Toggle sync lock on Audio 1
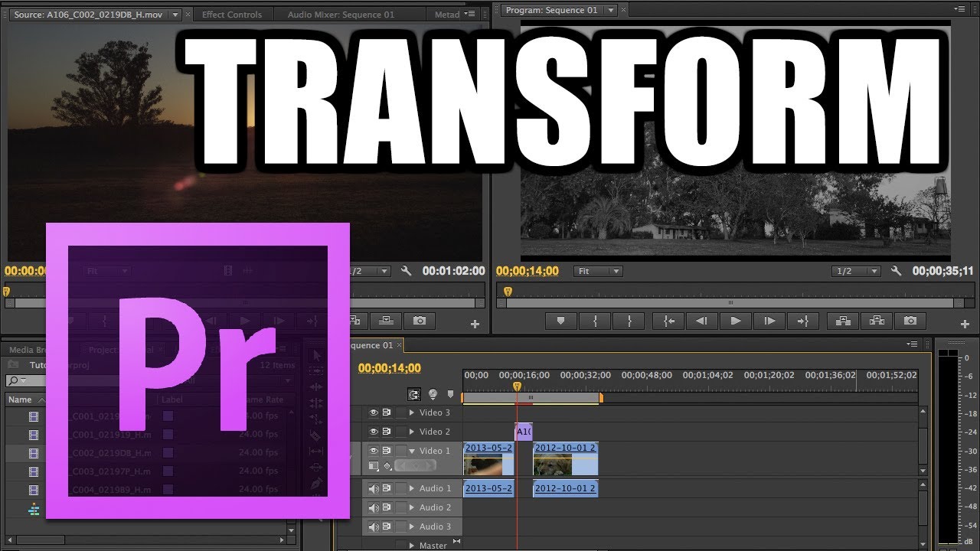This screenshot has height=551, width=980. tap(387, 488)
